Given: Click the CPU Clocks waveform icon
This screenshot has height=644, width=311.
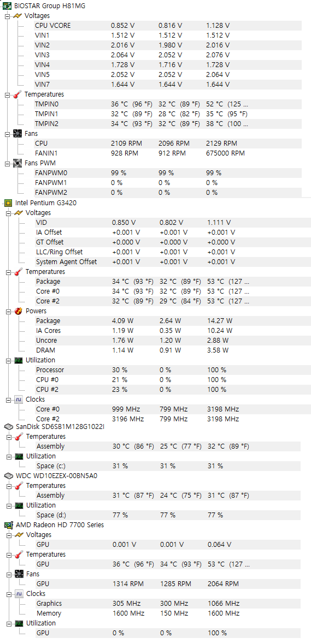Looking at the screenshot, I should 19,399.
